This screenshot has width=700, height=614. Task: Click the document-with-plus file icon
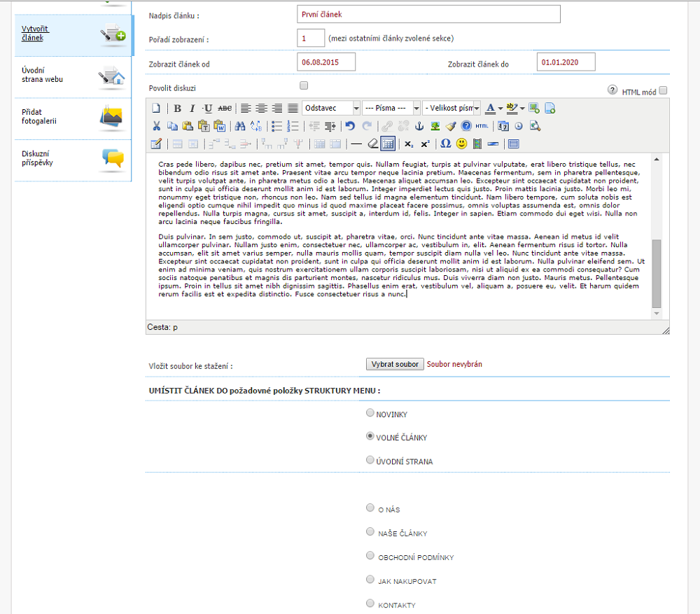(550, 108)
